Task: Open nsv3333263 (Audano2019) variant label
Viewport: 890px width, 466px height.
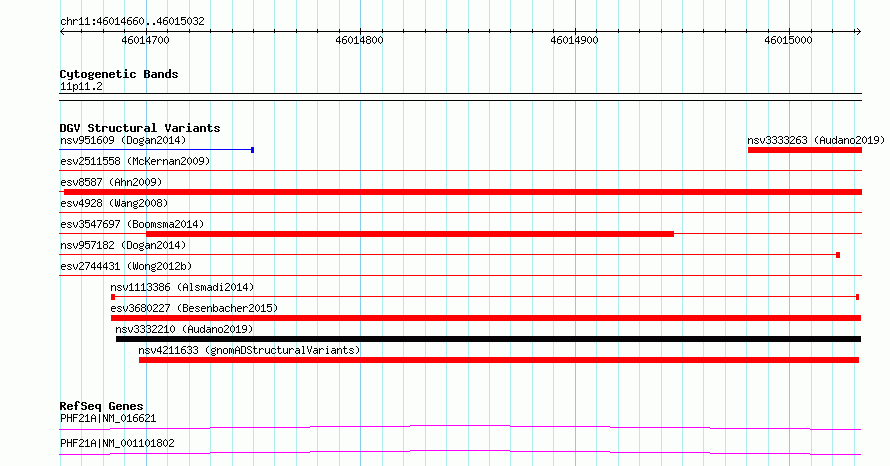Action: coord(816,140)
